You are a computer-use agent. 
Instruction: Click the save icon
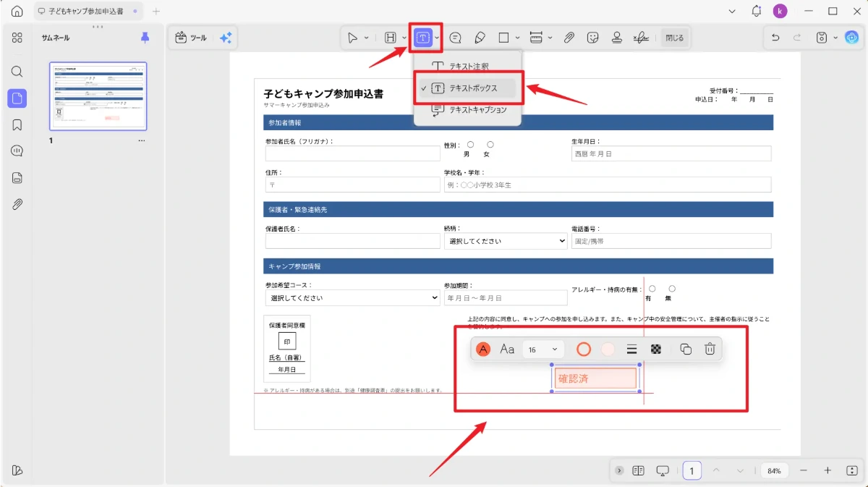[x=822, y=38]
